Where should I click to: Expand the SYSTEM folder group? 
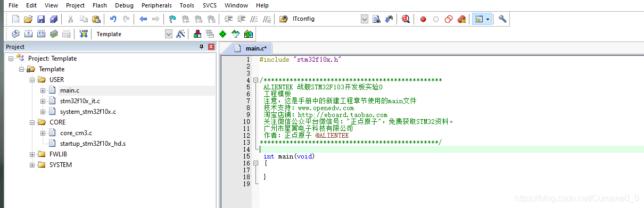click(32, 165)
